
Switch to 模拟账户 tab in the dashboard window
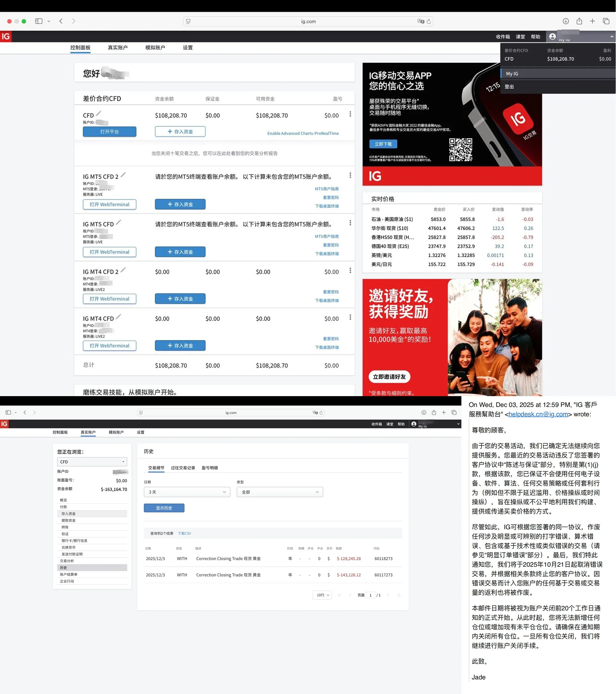(155, 47)
